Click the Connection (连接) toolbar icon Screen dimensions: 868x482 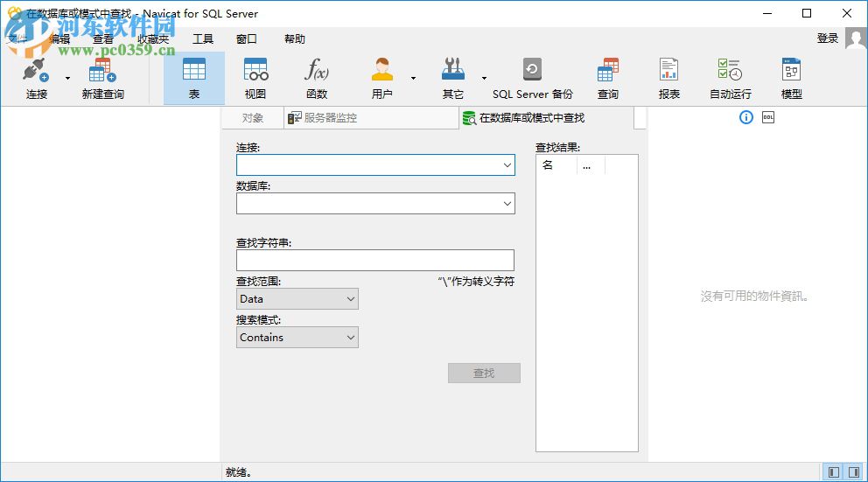tap(37, 79)
